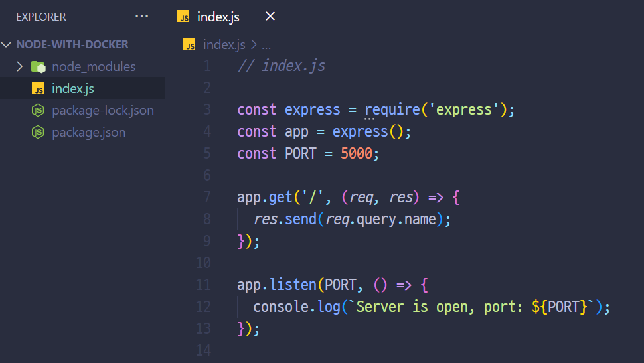Open package-lock.json file
Image resolution: width=644 pixels, height=363 pixels.
pos(103,110)
